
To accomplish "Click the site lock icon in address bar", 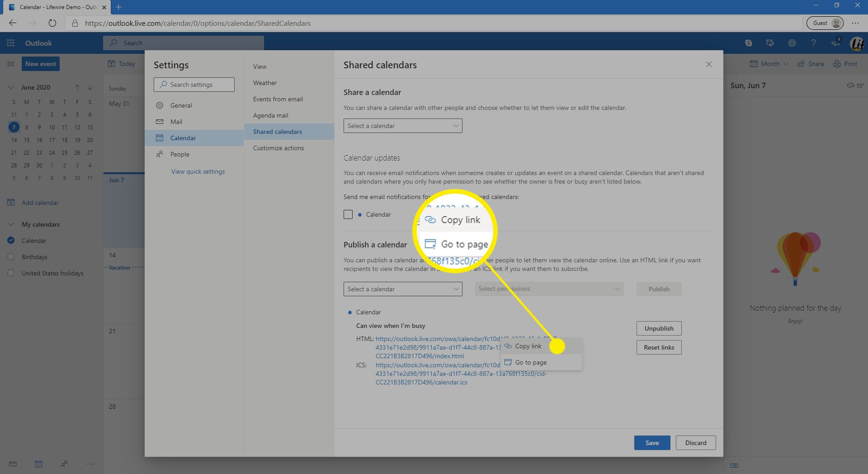I will pos(75,23).
